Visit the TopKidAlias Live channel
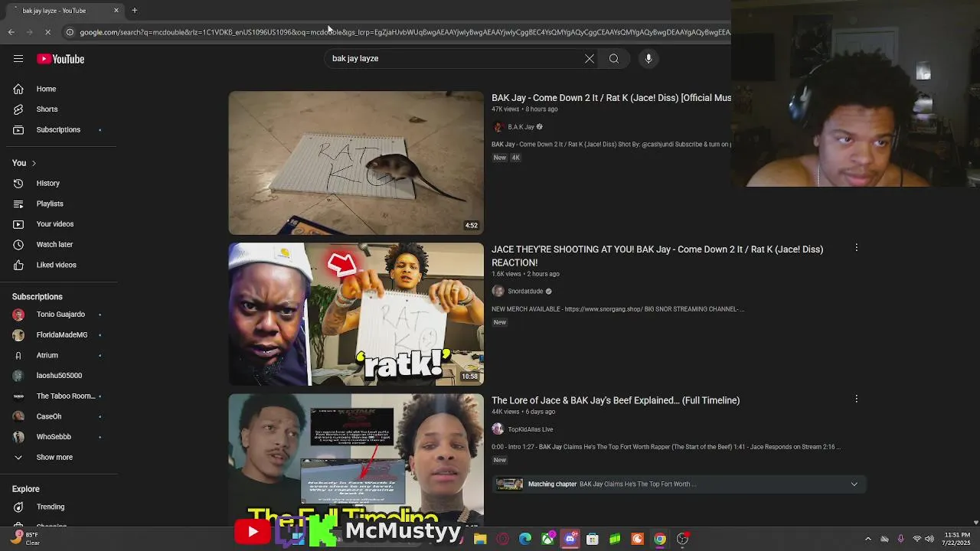 click(530, 429)
